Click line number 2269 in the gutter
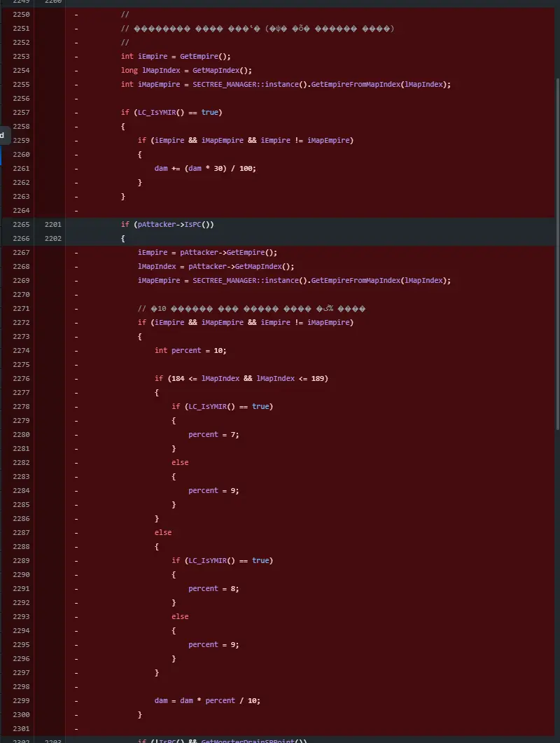This screenshot has width=560, height=743. click(21, 281)
